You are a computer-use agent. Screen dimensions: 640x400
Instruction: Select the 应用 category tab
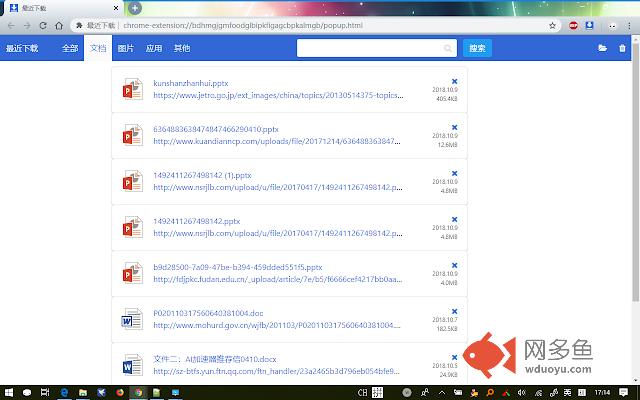tap(154, 47)
